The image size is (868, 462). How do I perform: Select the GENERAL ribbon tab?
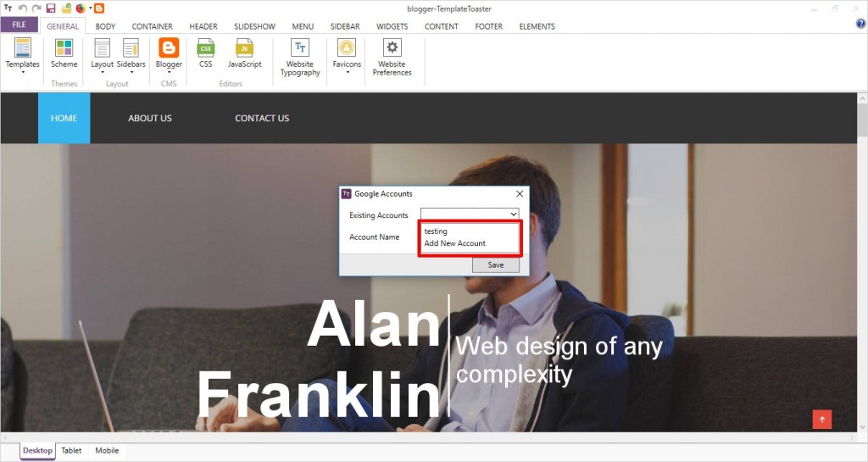coord(63,26)
